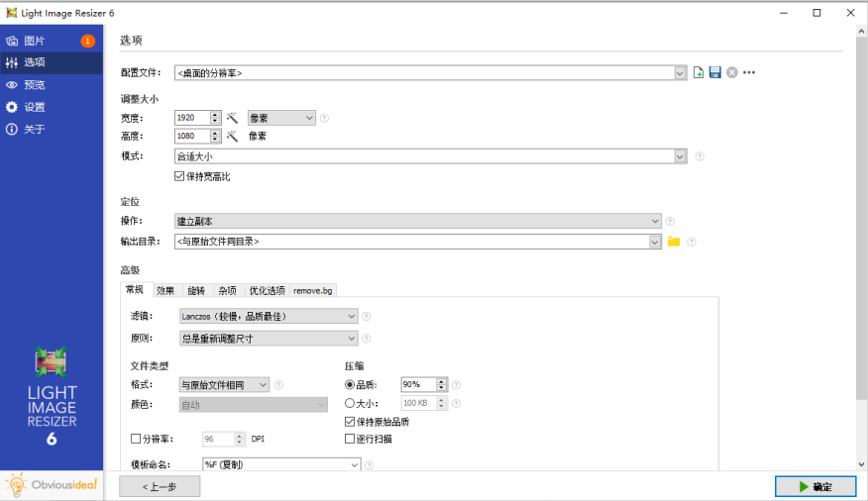
Task: Open help icon beside Lanczos filter
Action: pos(367,316)
